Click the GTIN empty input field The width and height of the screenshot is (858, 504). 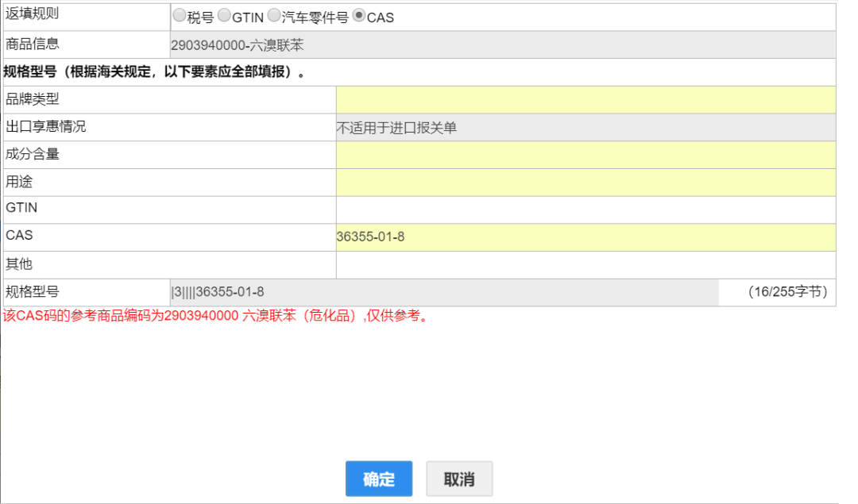tap(586, 210)
